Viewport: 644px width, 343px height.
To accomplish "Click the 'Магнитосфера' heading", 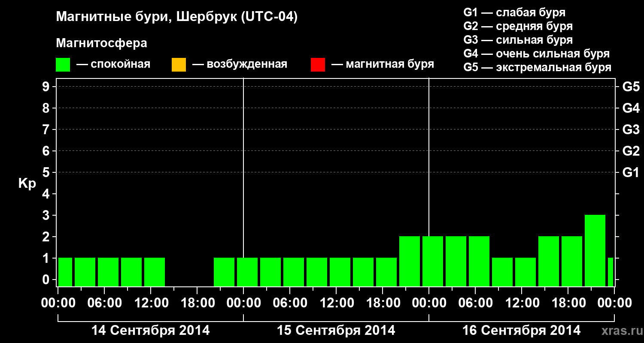I will pos(101,43).
